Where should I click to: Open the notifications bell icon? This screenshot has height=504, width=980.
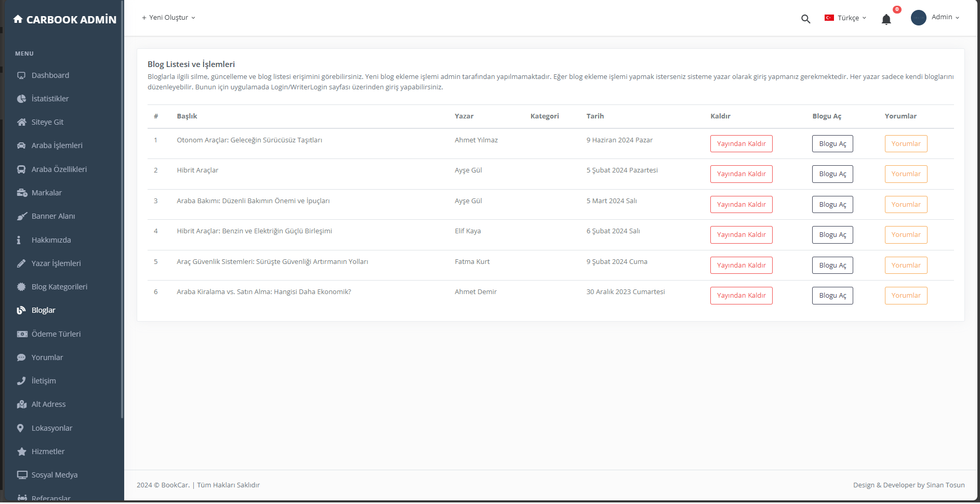pos(886,20)
